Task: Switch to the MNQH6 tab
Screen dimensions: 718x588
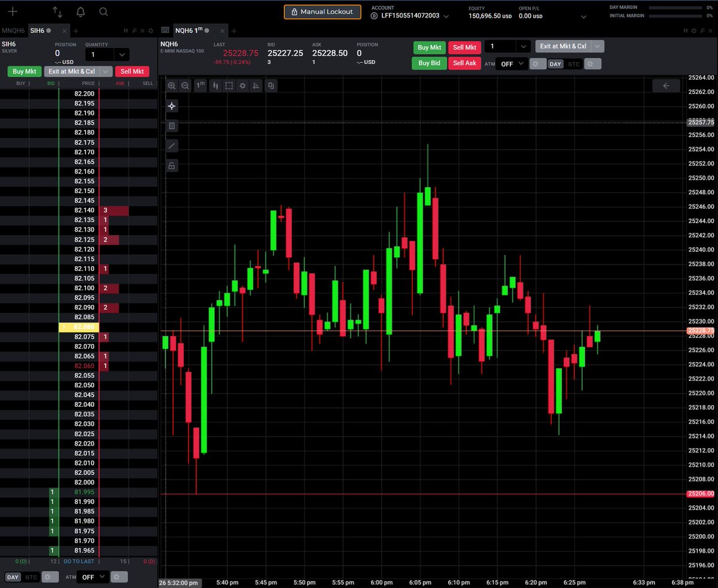Action: [13, 31]
